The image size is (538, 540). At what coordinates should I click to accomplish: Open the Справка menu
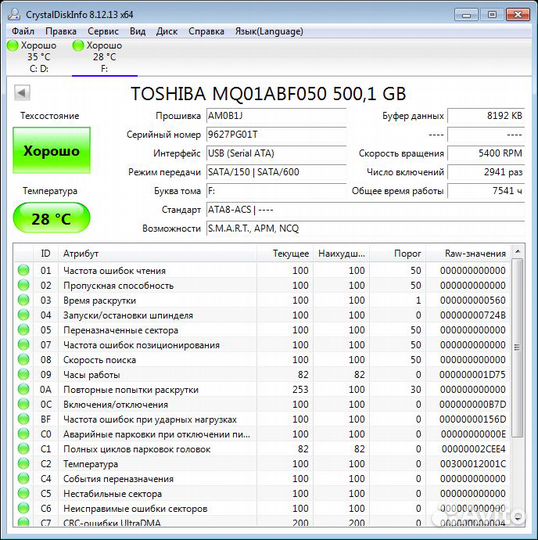click(206, 31)
